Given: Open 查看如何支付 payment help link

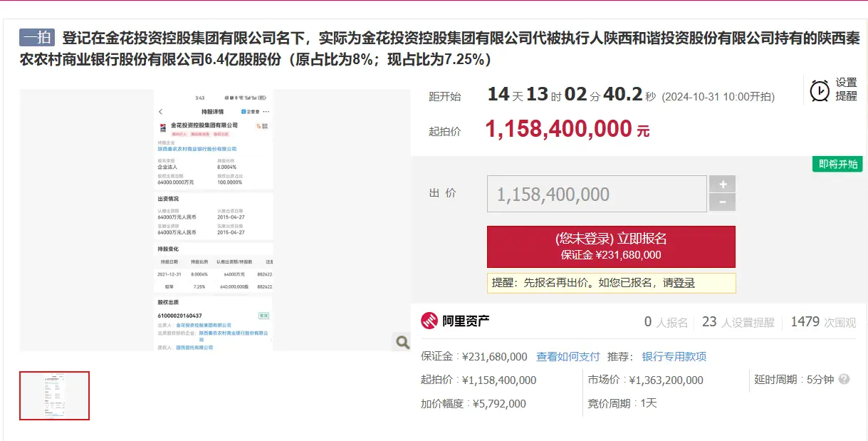Looking at the screenshot, I should point(568,357).
